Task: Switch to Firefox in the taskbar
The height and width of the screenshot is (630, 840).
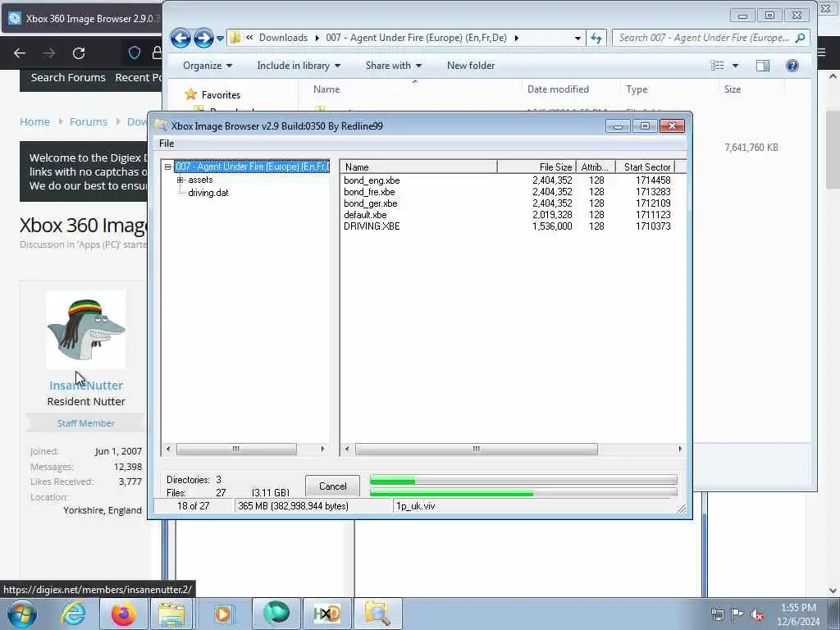Action: click(x=123, y=614)
